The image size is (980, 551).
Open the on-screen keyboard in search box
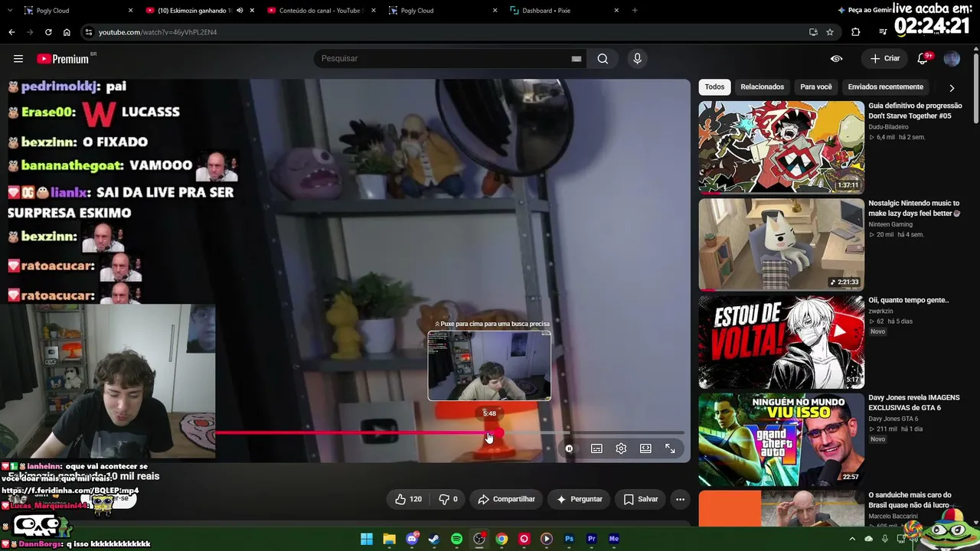pyautogui.click(x=577, y=59)
